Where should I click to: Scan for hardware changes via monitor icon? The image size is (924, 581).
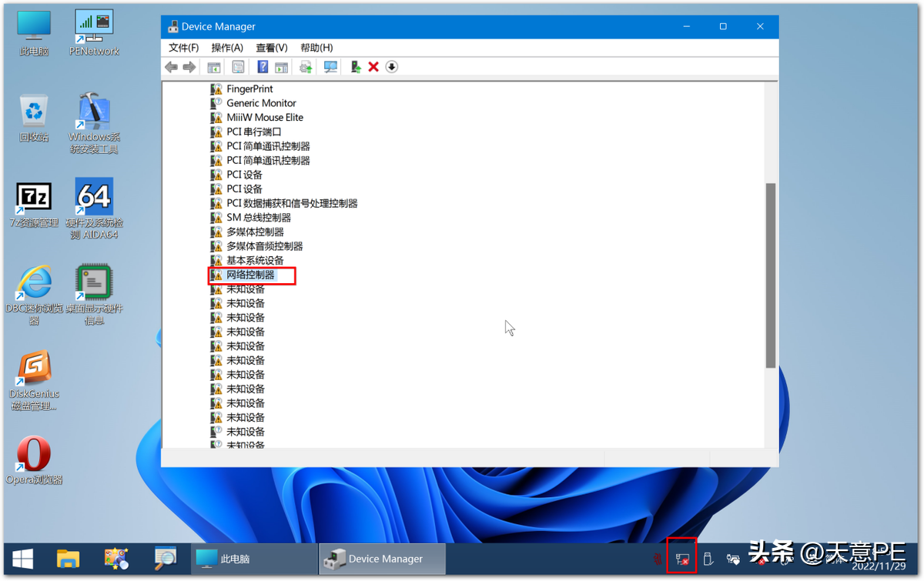(331, 68)
